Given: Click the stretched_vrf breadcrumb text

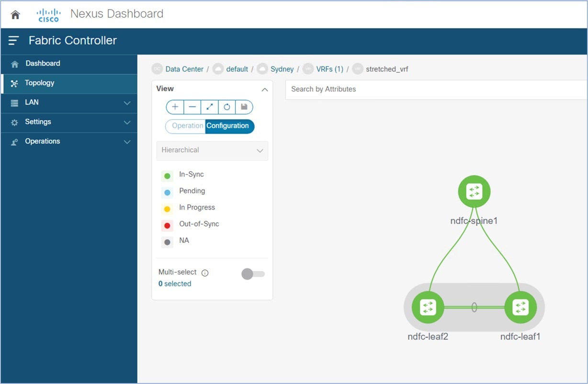Looking at the screenshot, I should 387,69.
